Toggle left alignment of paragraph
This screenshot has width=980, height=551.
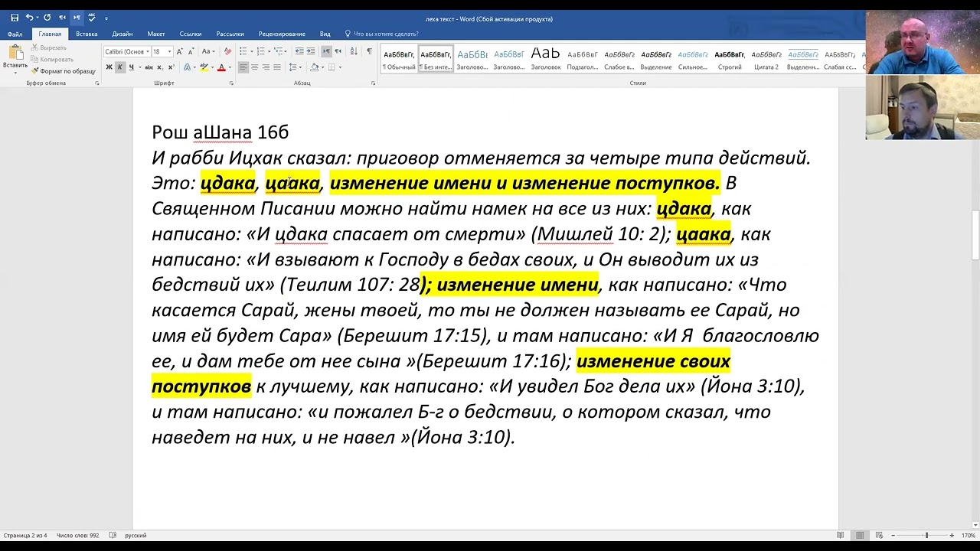click(243, 67)
